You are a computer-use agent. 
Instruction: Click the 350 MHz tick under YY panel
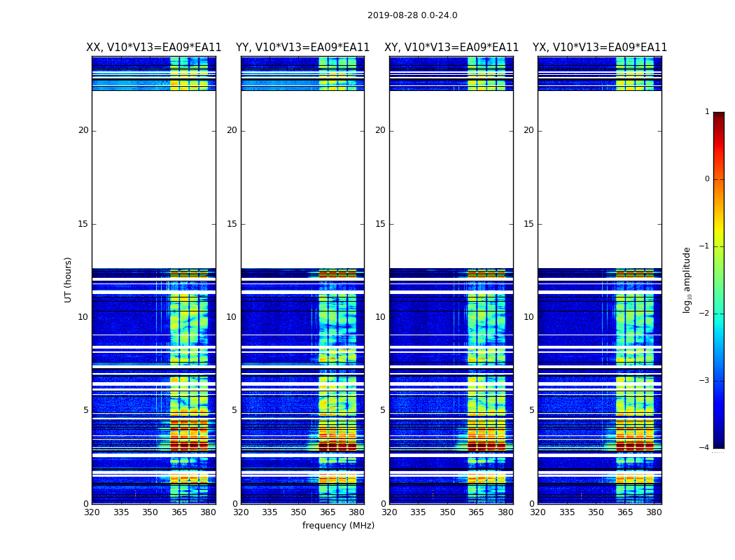(x=299, y=512)
